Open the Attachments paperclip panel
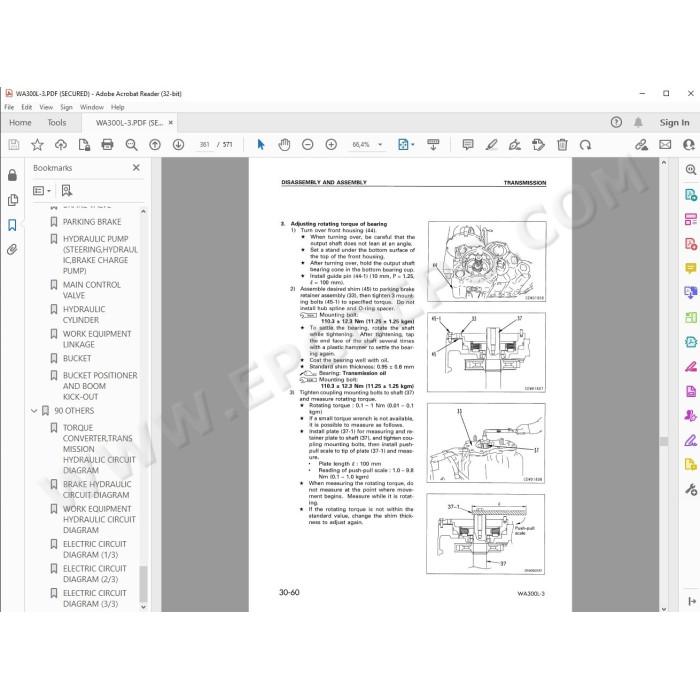The image size is (700, 700). (12, 250)
